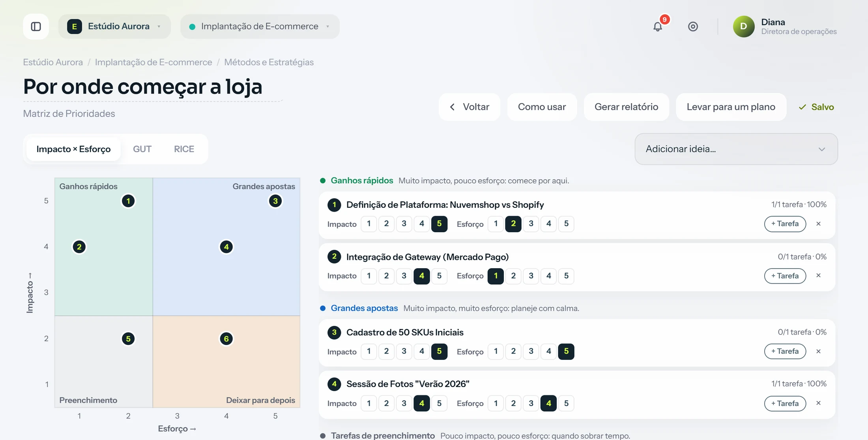Set Impacto to 3 for Cadastro de 50 SKUs
Viewport: 868px width, 440px height.
(404, 351)
